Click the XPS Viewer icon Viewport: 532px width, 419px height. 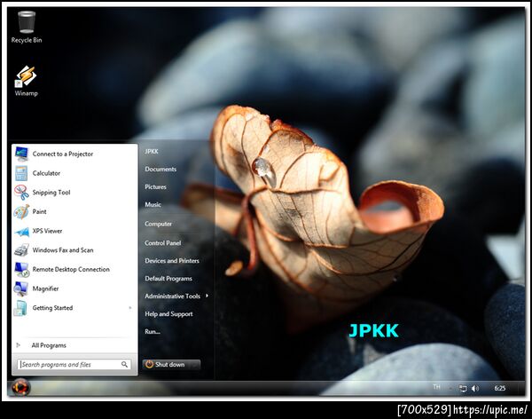click(21, 231)
